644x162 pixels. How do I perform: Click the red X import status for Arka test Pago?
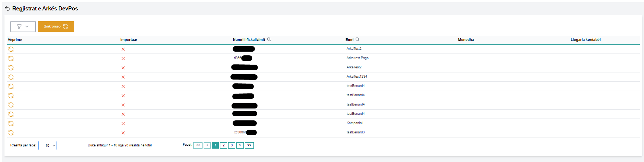123,58
